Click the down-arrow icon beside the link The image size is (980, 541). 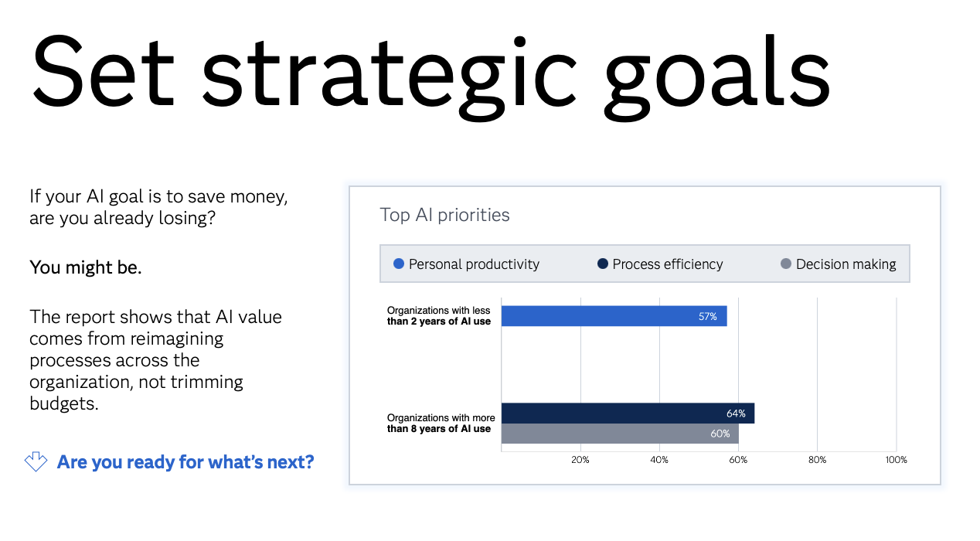(36, 462)
